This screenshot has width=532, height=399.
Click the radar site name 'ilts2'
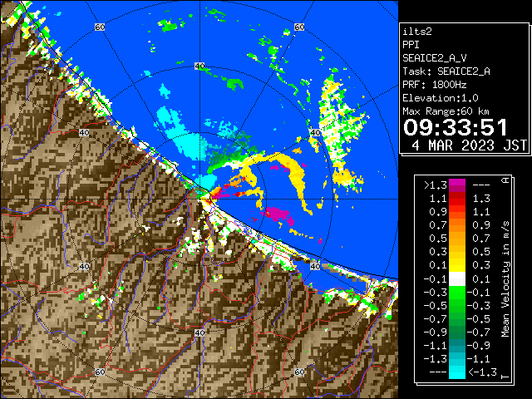tap(417, 32)
